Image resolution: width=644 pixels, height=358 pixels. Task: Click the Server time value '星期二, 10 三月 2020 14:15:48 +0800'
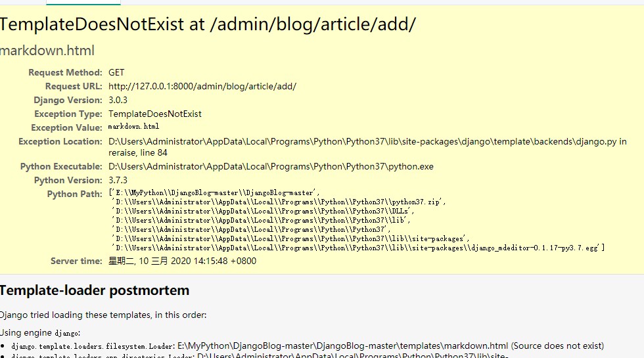pos(183,261)
